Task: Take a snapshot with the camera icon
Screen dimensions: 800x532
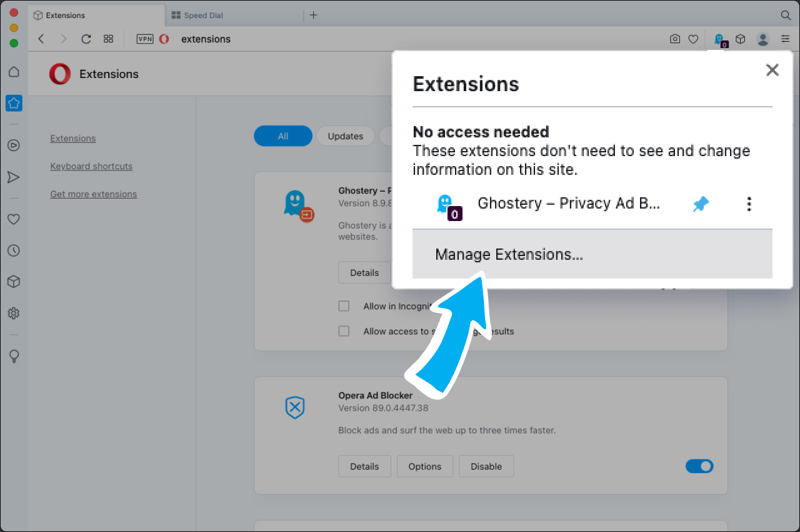Action: point(675,39)
